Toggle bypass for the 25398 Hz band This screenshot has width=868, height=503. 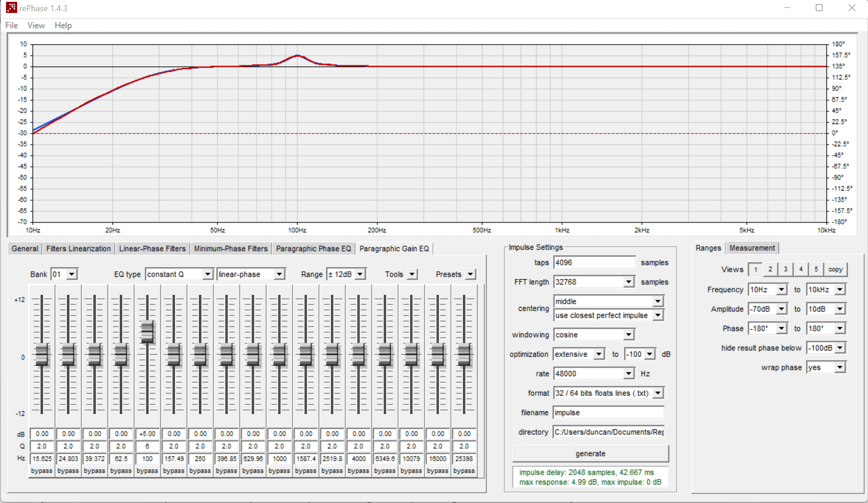464,471
